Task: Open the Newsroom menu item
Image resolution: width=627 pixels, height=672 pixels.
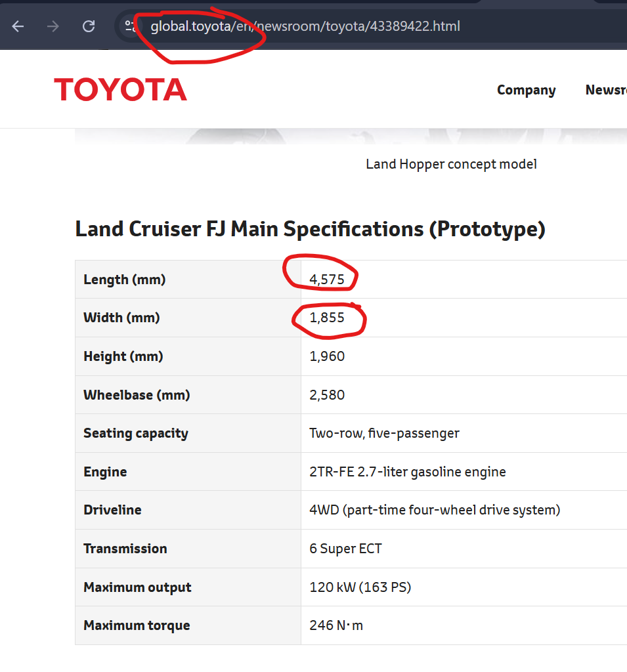Action: click(606, 90)
